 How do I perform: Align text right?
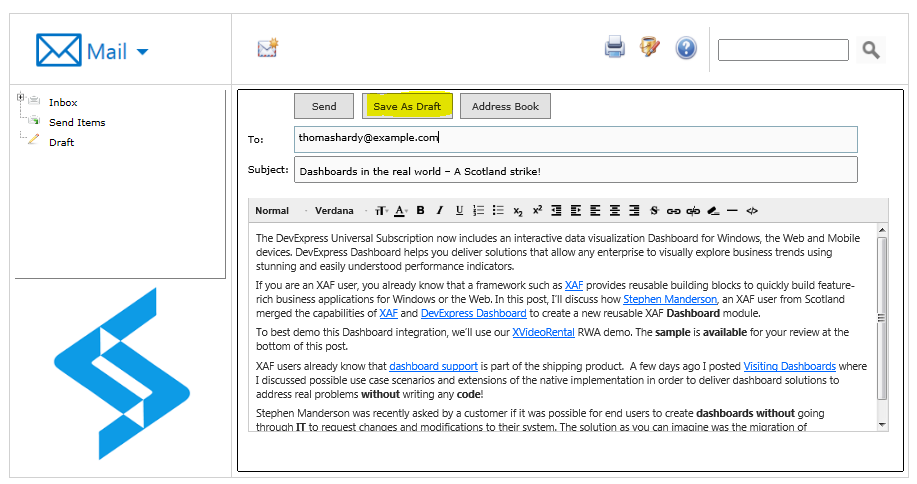(x=634, y=210)
